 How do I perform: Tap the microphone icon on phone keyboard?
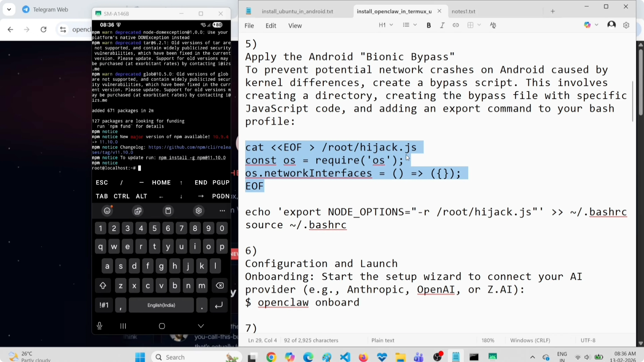pyautogui.click(x=100, y=325)
